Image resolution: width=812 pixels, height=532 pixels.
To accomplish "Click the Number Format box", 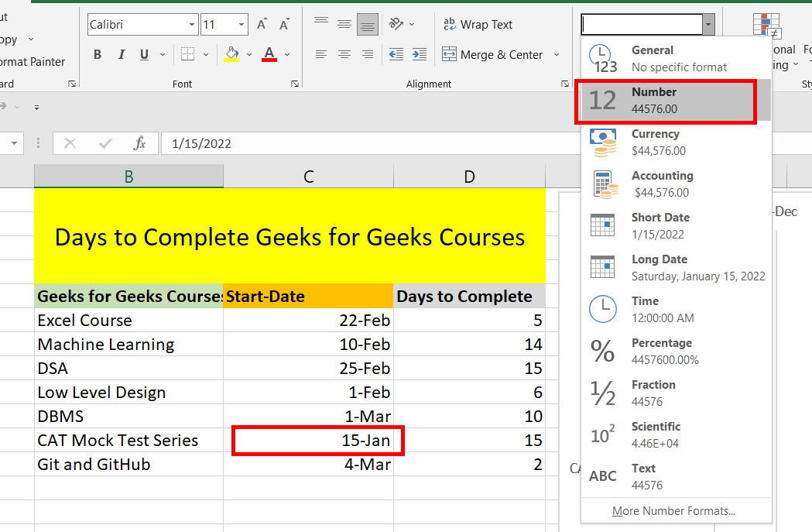I will (x=642, y=24).
